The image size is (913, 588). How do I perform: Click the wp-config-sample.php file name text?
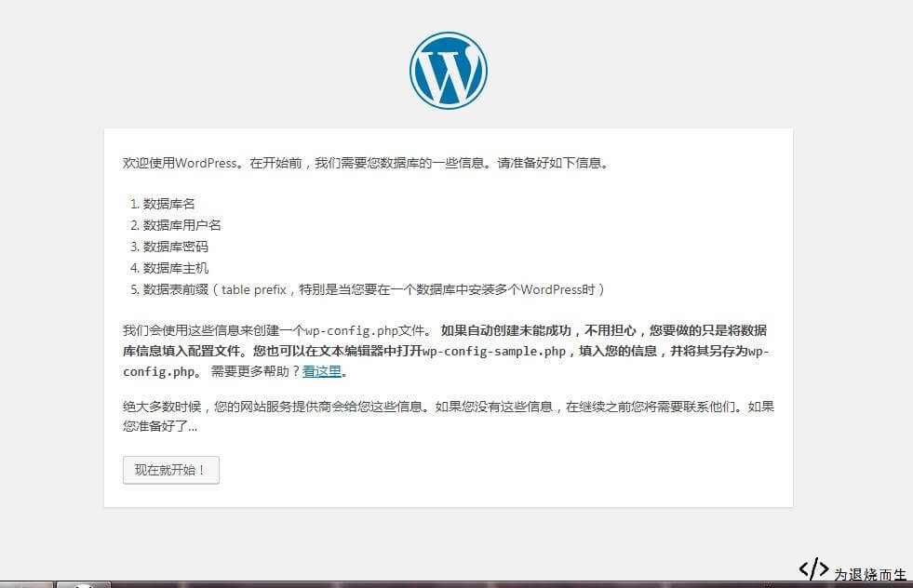coord(494,351)
